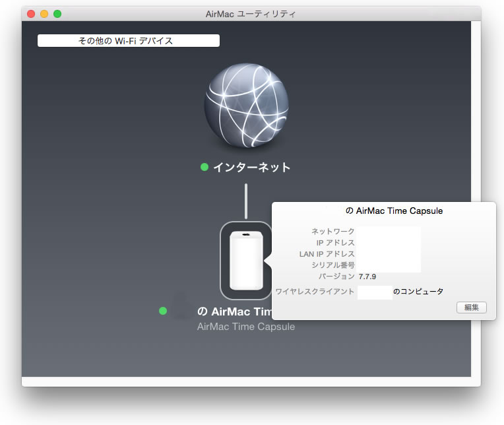Zoom the window with the green button
The height and width of the screenshot is (425, 504).
click(x=57, y=14)
